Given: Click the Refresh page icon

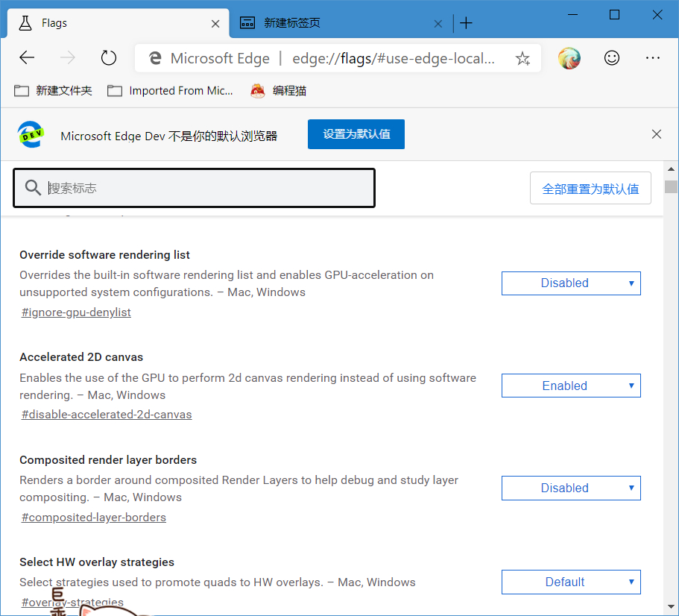Looking at the screenshot, I should 108,57.
